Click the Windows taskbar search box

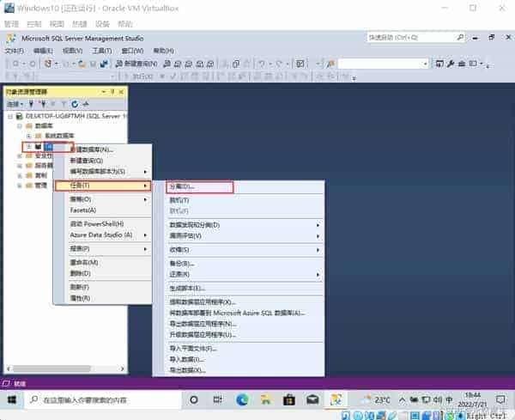[102, 400]
